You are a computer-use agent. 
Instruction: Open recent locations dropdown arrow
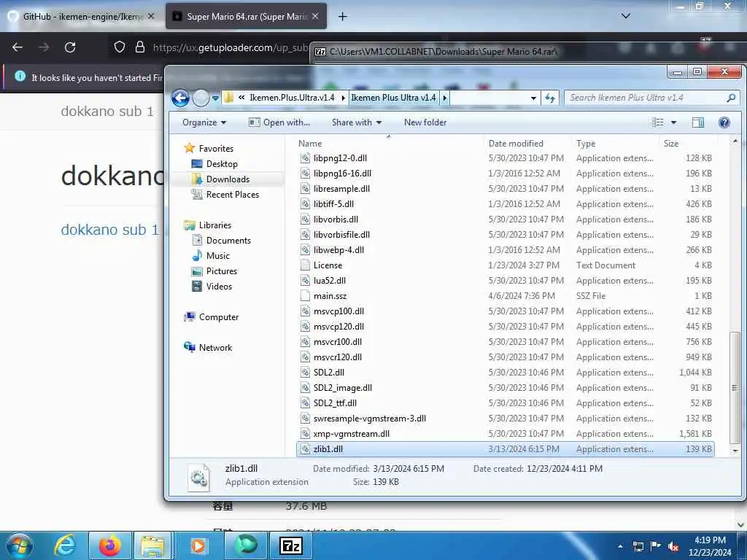(215, 98)
